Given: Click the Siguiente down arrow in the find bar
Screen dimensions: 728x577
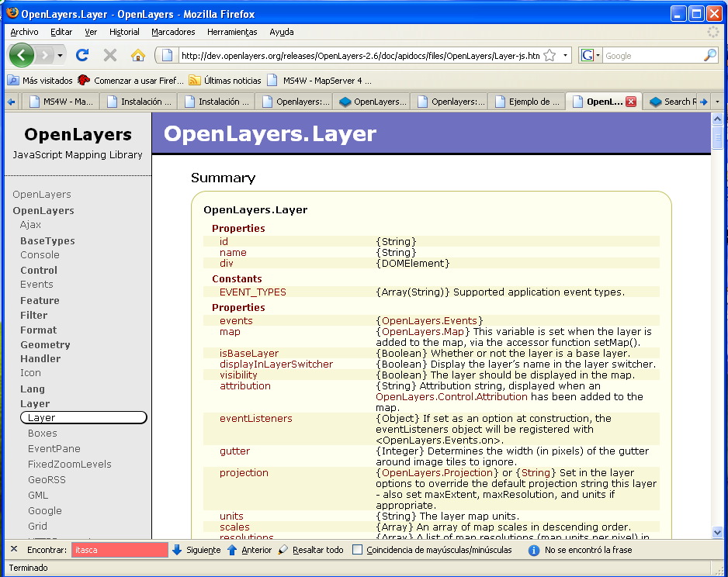Looking at the screenshot, I should tap(177, 550).
